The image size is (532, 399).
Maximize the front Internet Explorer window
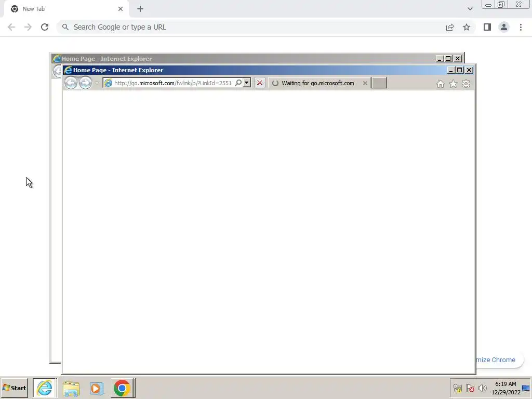click(x=460, y=70)
